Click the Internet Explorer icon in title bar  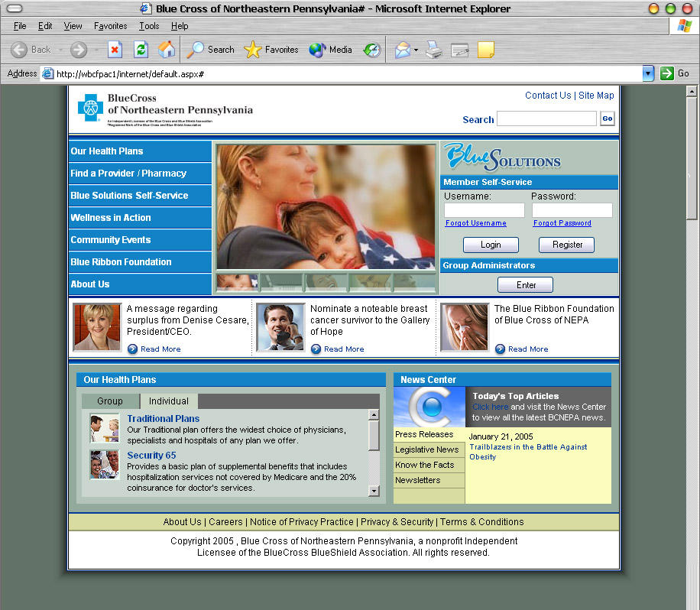[x=145, y=8]
